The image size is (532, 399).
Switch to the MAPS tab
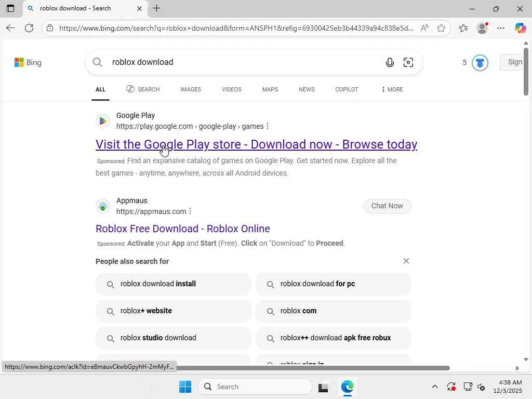270,89
